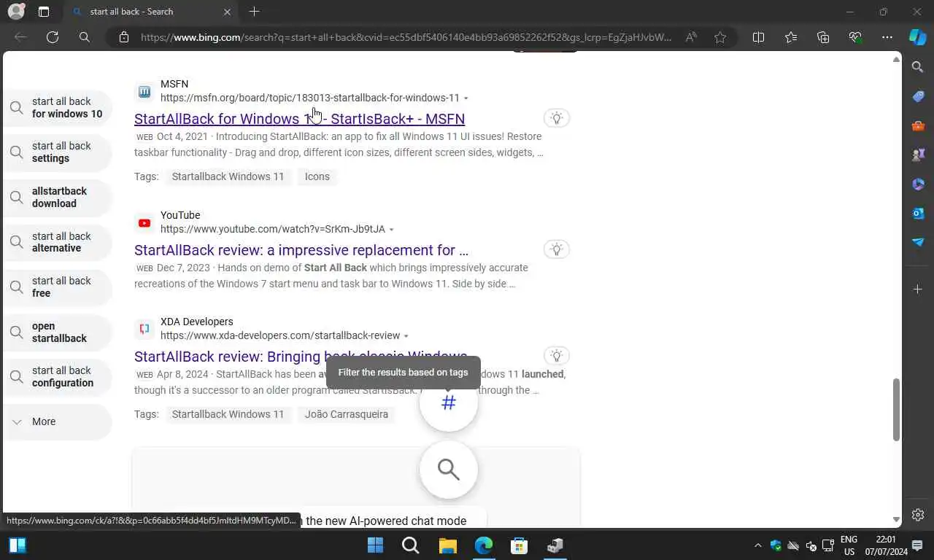Add a sidebar app with the plus

tap(918, 289)
